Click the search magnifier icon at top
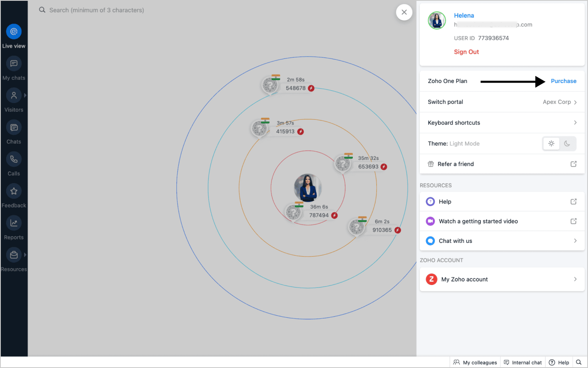This screenshot has height=368, width=588. click(42, 10)
